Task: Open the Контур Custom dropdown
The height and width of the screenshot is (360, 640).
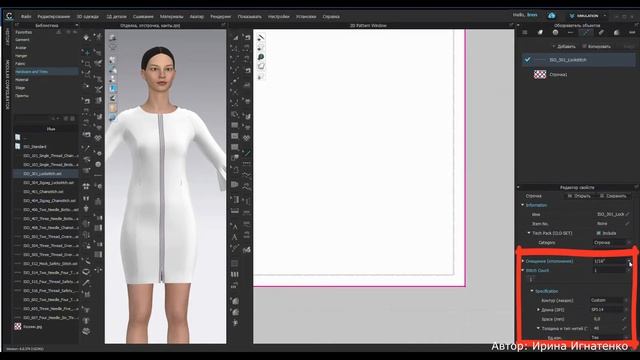Action: [609, 300]
